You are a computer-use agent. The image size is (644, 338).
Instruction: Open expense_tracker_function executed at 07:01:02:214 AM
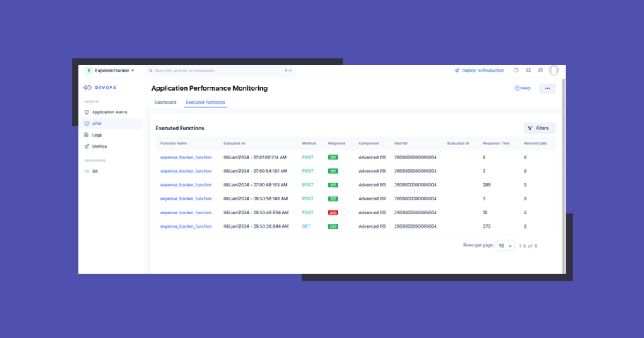(x=186, y=157)
